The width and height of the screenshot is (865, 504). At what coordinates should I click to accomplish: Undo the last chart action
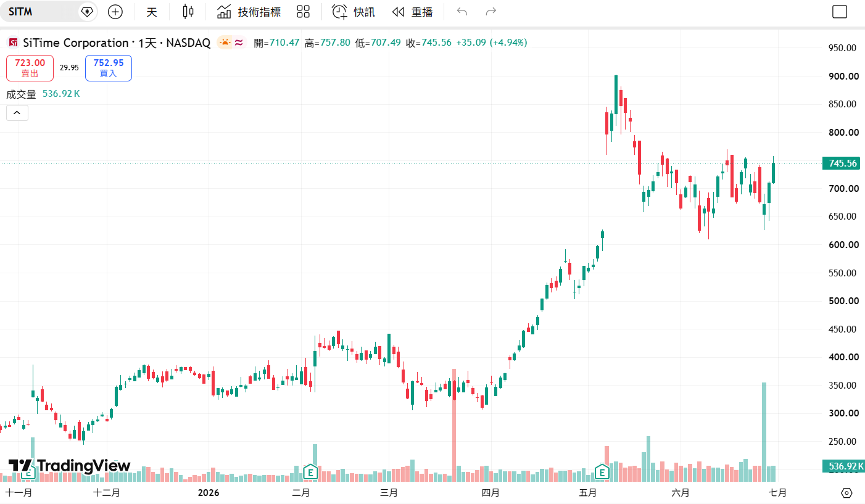click(x=462, y=12)
